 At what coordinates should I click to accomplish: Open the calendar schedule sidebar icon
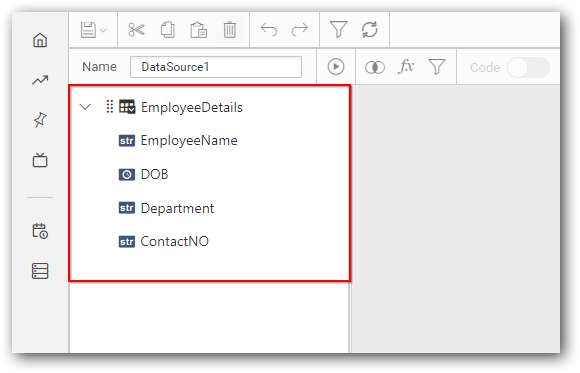[x=40, y=231]
